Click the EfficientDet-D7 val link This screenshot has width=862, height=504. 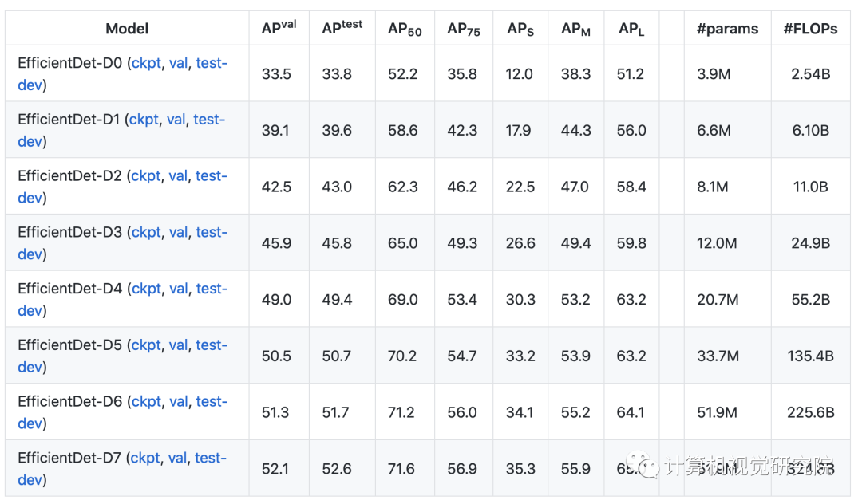click(x=178, y=458)
